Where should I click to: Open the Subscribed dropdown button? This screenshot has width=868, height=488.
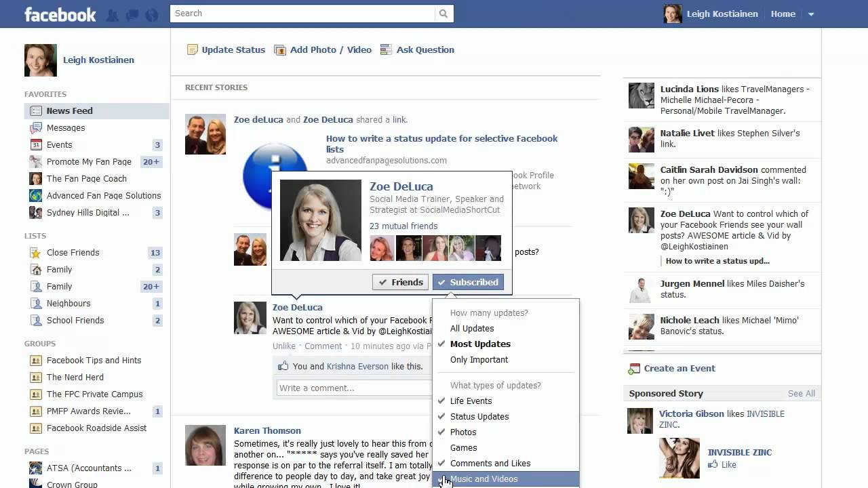(468, 282)
